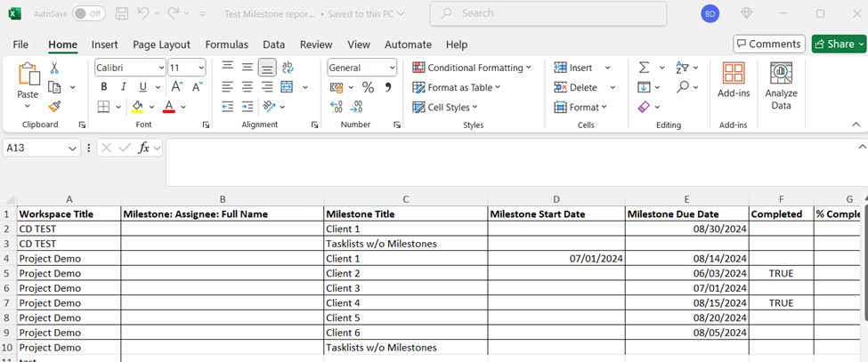Viewport: 868px width, 362px height.
Task: Open Font settings dialog launcher
Action: click(x=206, y=125)
